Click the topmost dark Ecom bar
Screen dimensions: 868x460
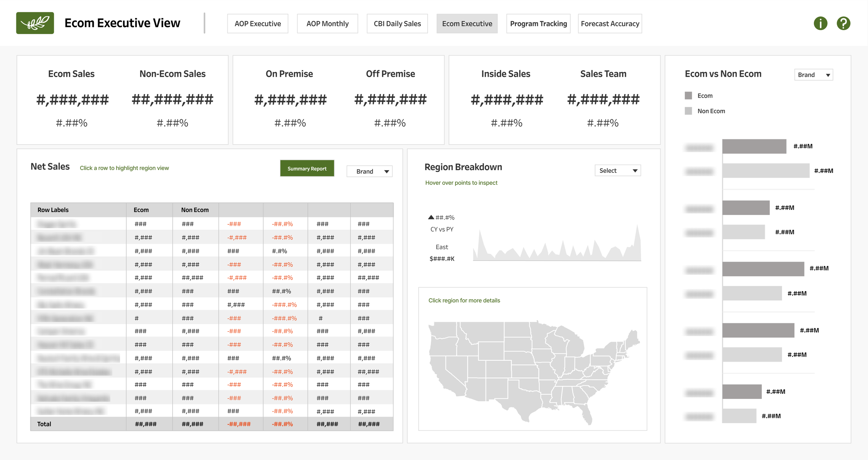tap(754, 146)
